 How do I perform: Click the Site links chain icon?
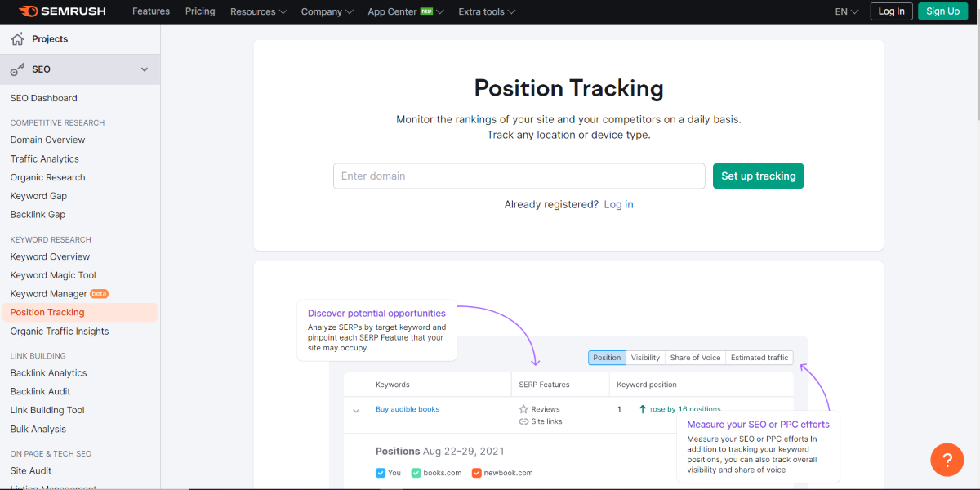(x=523, y=421)
